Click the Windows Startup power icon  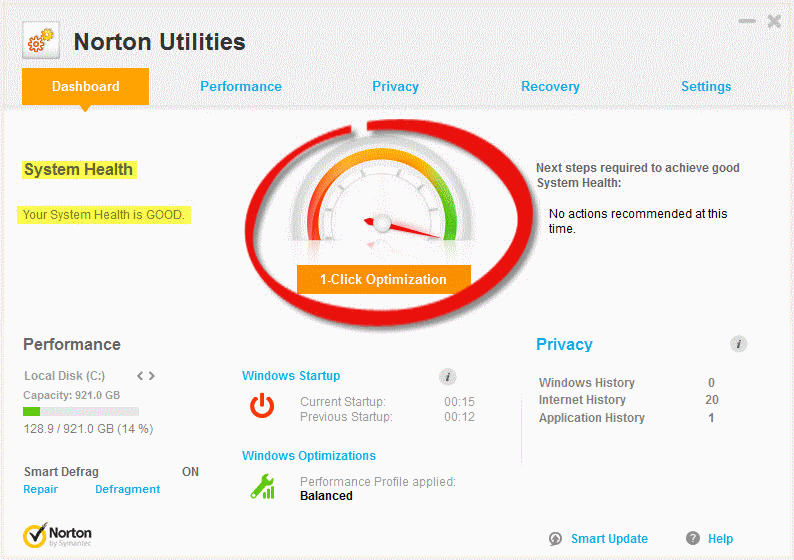262,405
